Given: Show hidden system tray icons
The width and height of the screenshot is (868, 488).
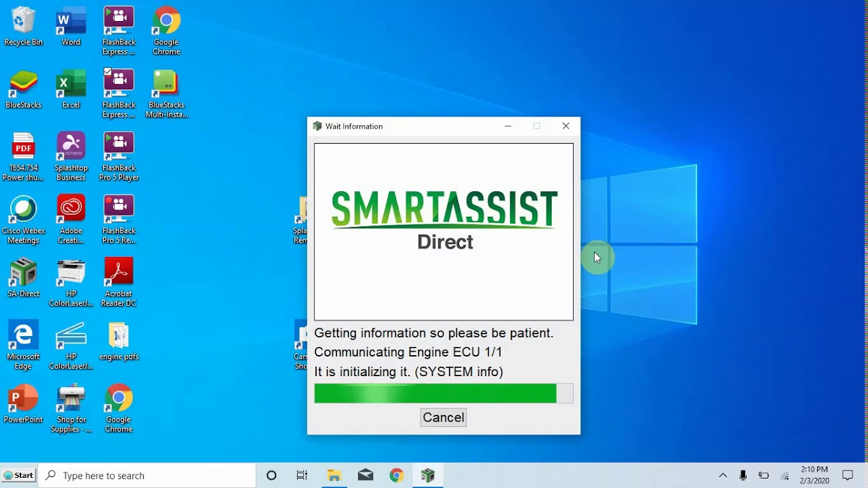Looking at the screenshot, I should click(x=723, y=475).
